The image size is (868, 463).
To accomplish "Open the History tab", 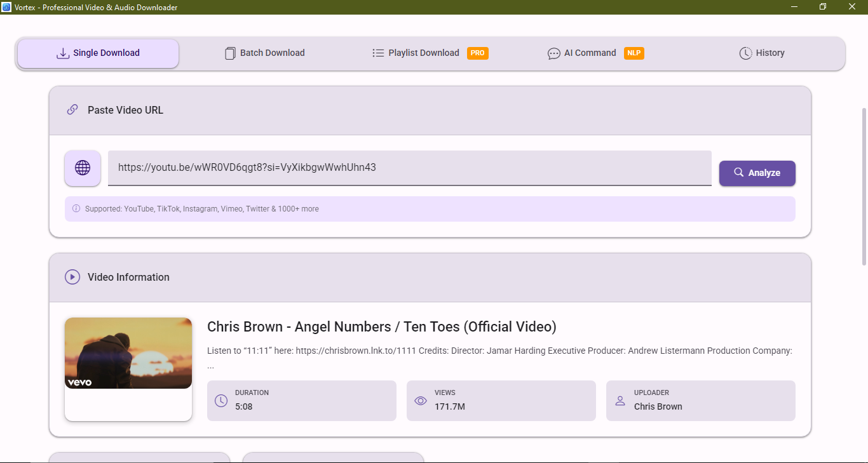I will [x=762, y=53].
